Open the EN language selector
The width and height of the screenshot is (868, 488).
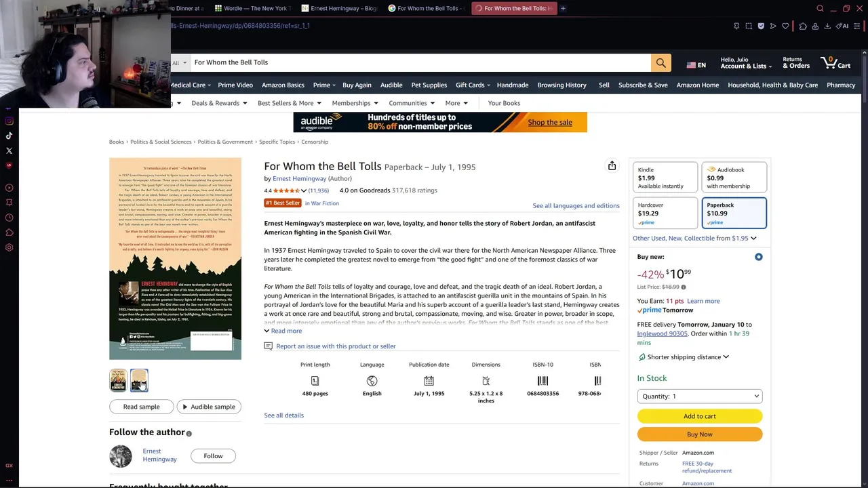696,65
